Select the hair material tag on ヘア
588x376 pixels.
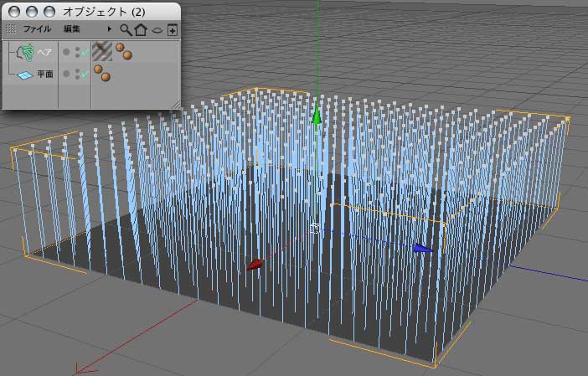[x=102, y=51]
